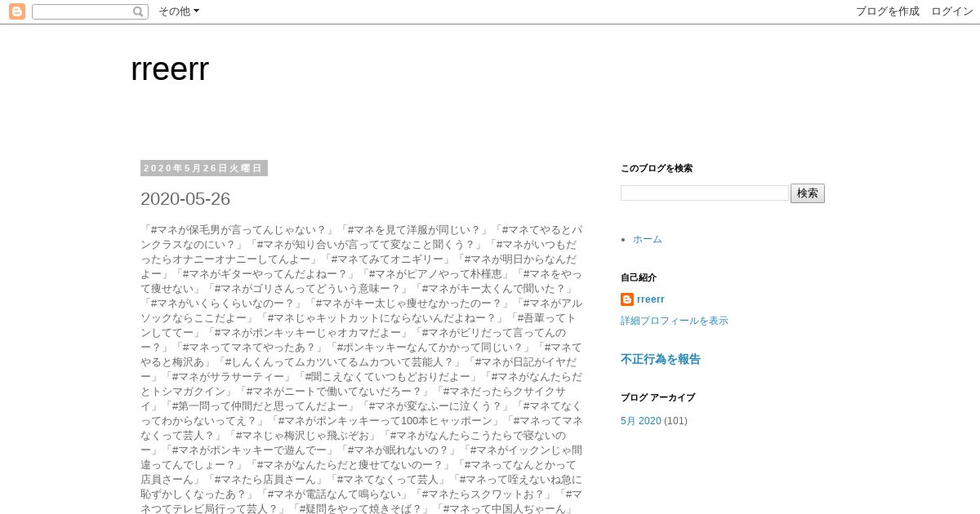Open the 5月 2020 archive link
The image size is (980, 514).
[641, 421]
